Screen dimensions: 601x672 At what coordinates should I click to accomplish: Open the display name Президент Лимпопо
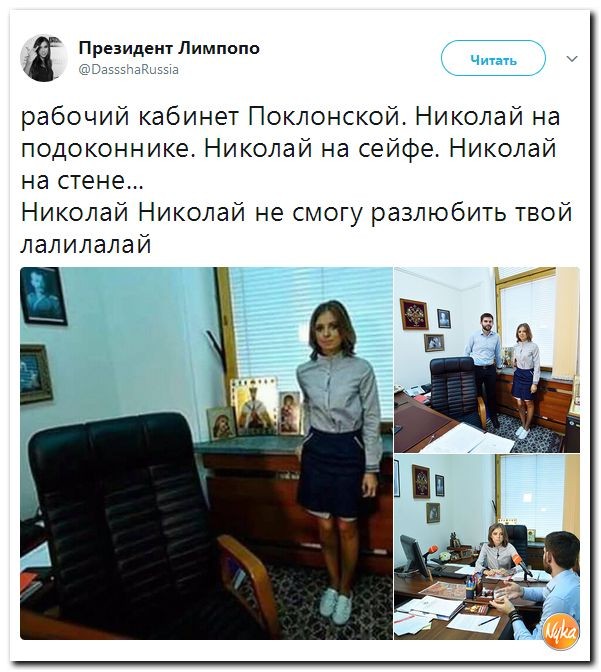[x=169, y=48]
